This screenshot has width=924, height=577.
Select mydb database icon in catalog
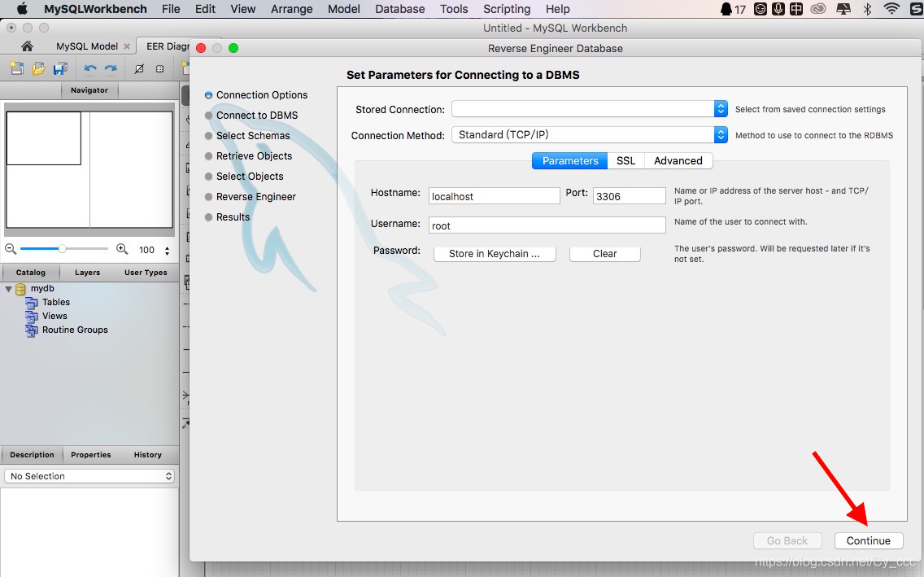point(20,289)
